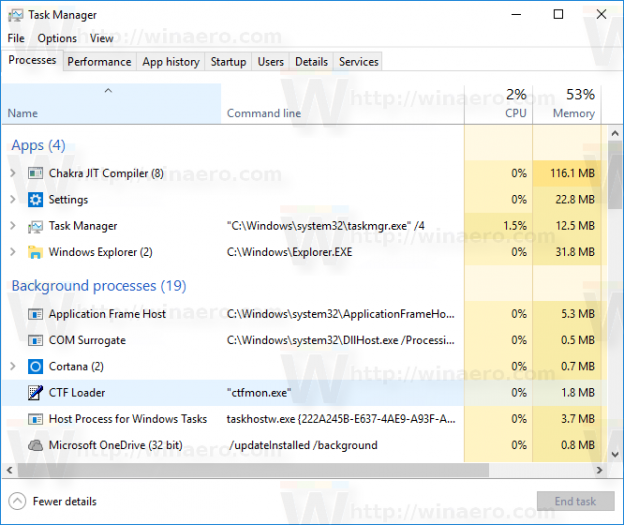Click the "ctfmon.exe" command line text
624x525 pixels.
tap(259, 393)
